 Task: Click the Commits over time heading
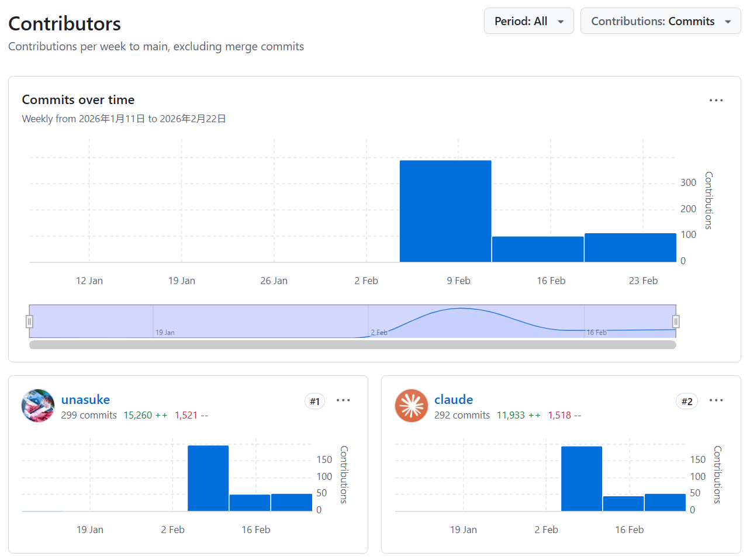78,99
